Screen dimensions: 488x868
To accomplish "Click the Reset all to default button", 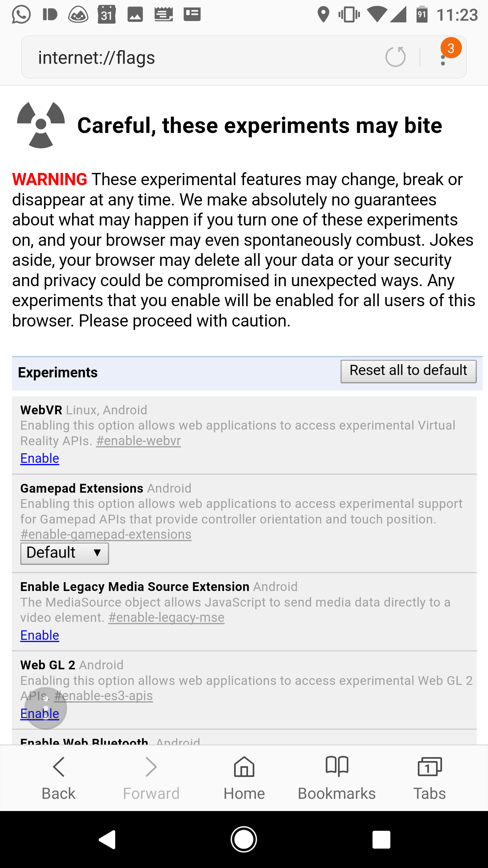I will pos(408,371).
